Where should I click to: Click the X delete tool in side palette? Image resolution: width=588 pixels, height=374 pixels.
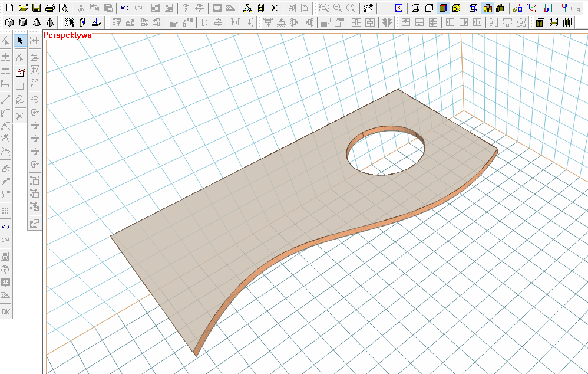(x=20, y=116)
